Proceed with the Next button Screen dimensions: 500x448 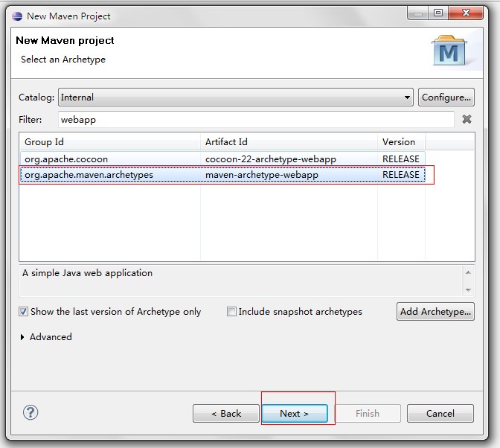coord(295,414)
